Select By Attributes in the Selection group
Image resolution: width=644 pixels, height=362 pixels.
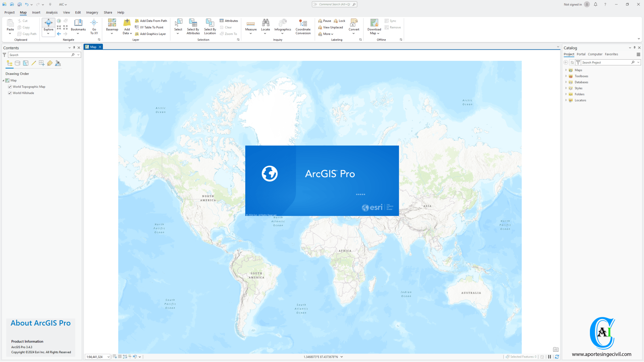click(193, 26)
